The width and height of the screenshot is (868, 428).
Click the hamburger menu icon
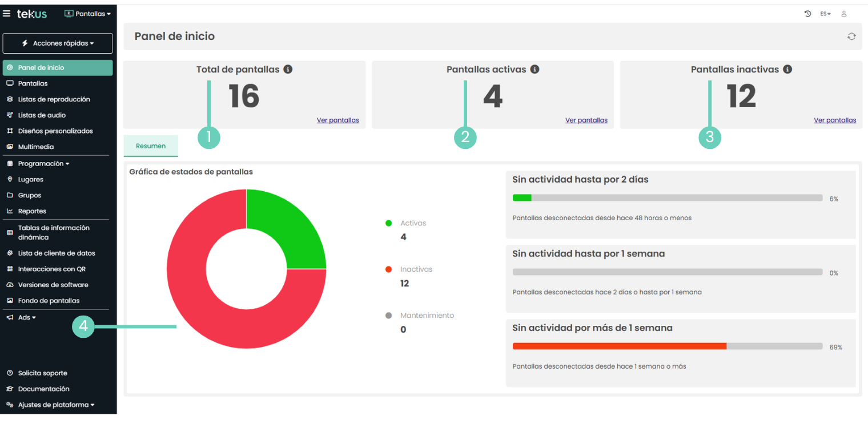tap(7, 14)
